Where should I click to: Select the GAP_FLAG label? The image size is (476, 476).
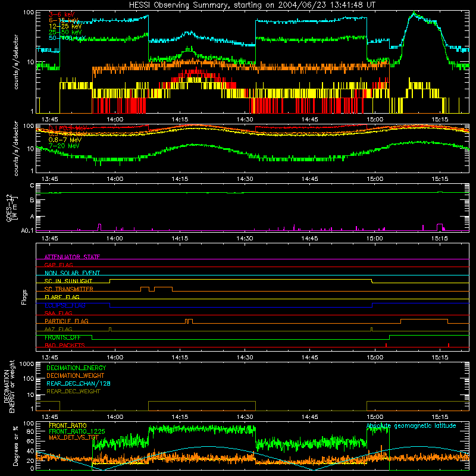point(58,265)
